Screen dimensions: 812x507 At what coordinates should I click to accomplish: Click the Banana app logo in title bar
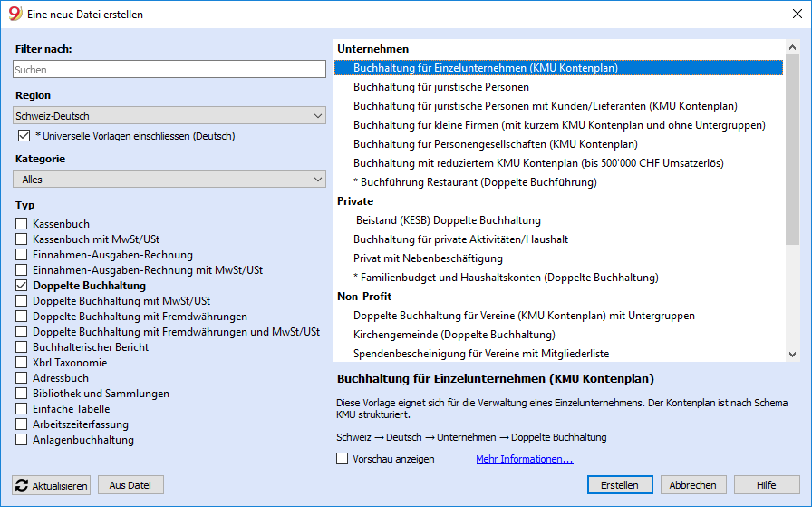click(15, 14)
